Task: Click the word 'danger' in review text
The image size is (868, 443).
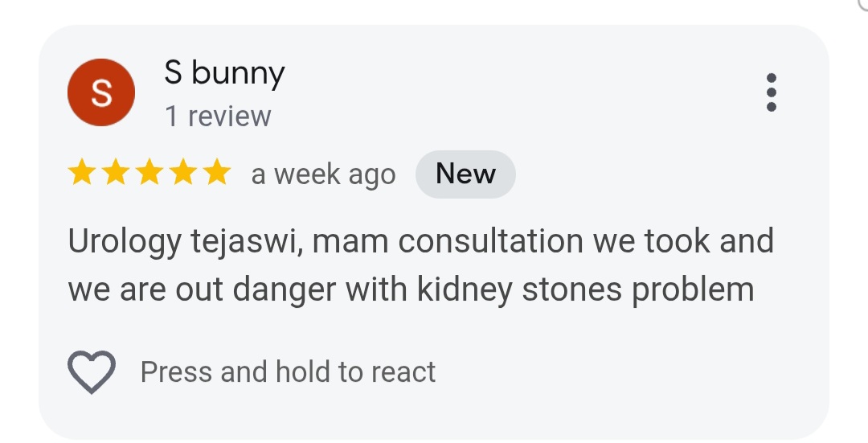Action: [x=284, y=291]
